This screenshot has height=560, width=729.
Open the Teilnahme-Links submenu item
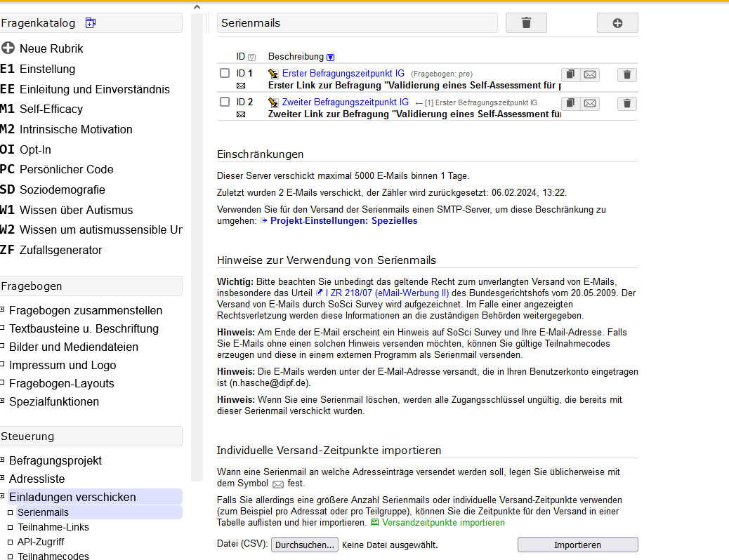53,527
